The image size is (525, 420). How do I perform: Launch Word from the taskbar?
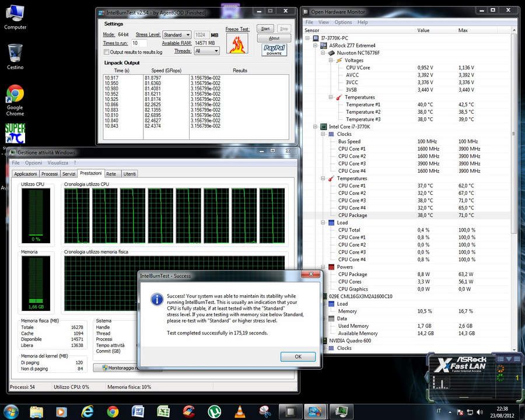click(138, 412)
